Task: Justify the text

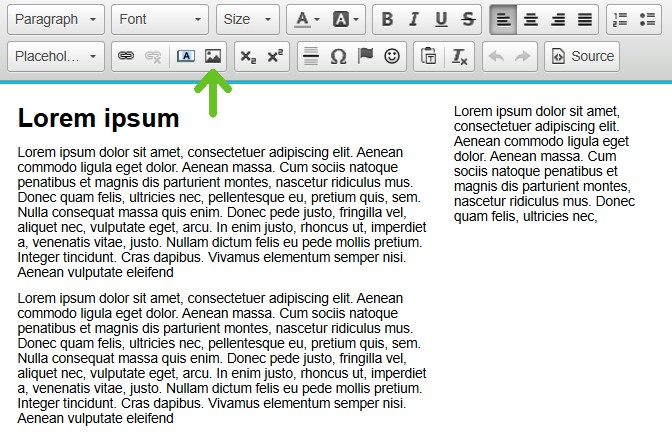Action: tap(585, 20)
